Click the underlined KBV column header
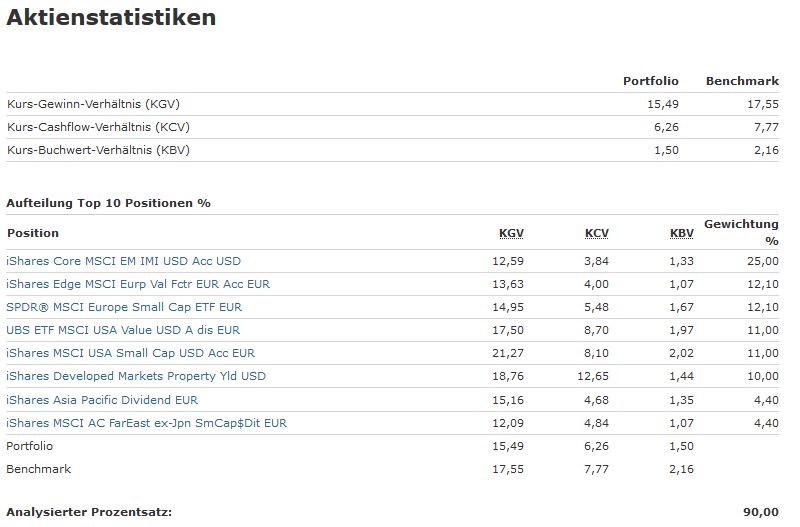Image resolution: width=800 pixels, height=527 pixels. pos(682,233)
